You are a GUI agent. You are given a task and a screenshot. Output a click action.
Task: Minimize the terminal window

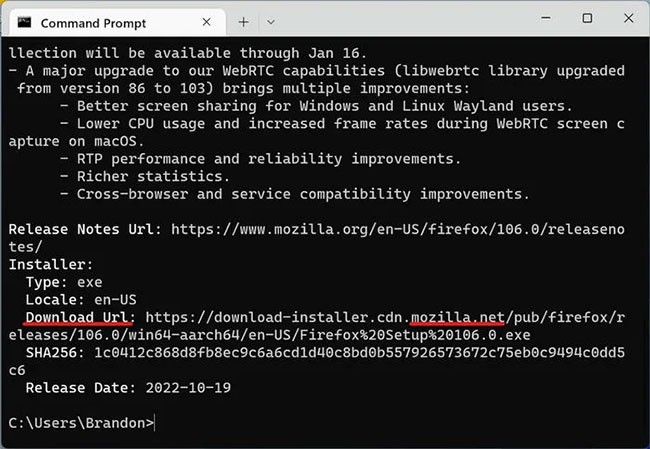coord(543,19)
